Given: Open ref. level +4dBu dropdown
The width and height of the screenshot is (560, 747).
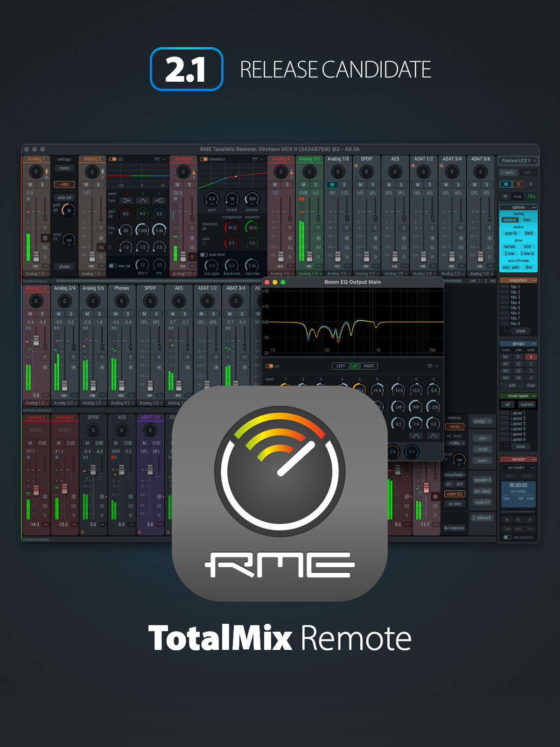Looking at the screenshot, I should 455,443.
